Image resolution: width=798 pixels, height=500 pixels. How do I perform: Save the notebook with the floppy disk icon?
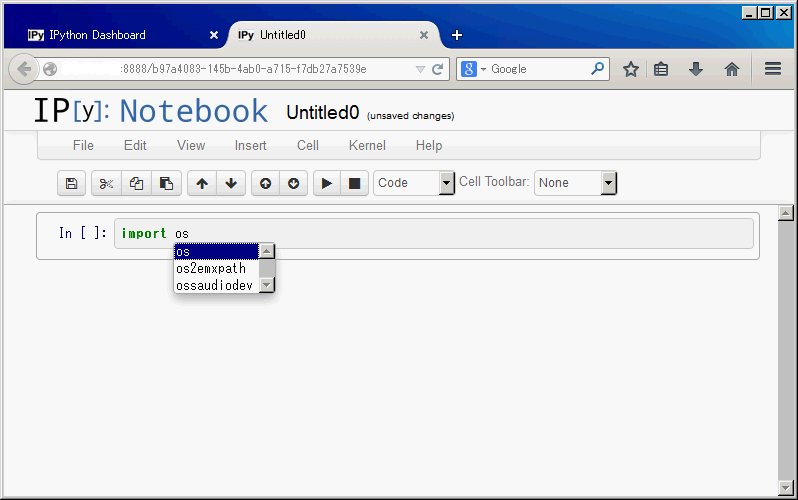click(71, 183)
